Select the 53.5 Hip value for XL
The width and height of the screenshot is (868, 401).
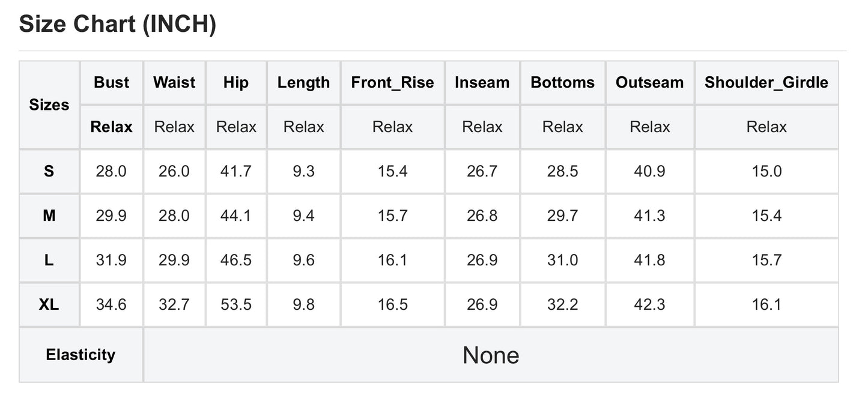click(x=236, y=305)
